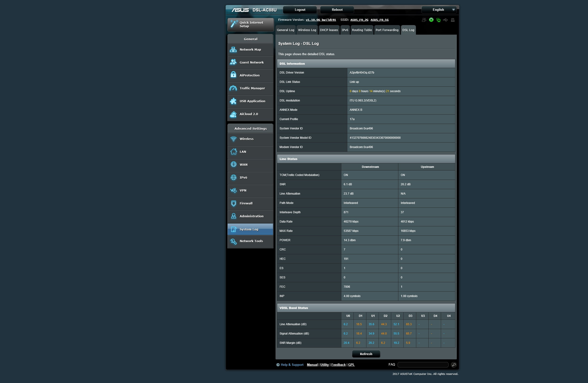This screenshot has height=383, width=588.
Task: Click the Reboot button
Action: (x=337, y=10)
